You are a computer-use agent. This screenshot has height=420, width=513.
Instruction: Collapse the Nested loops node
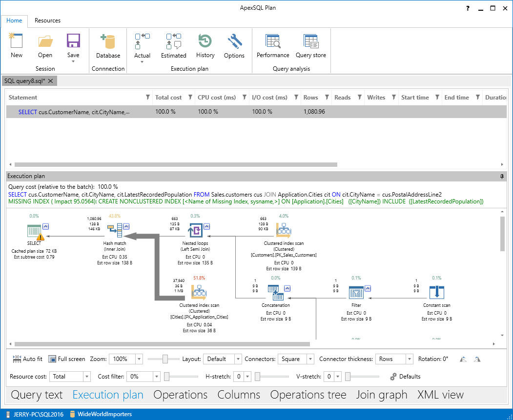(x=207, y=226)
